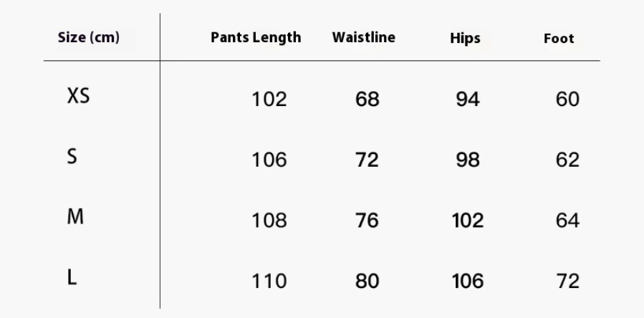Screen dimensions: 644x318
Task: Click the S foot value 62
Action: click(567, 160)
